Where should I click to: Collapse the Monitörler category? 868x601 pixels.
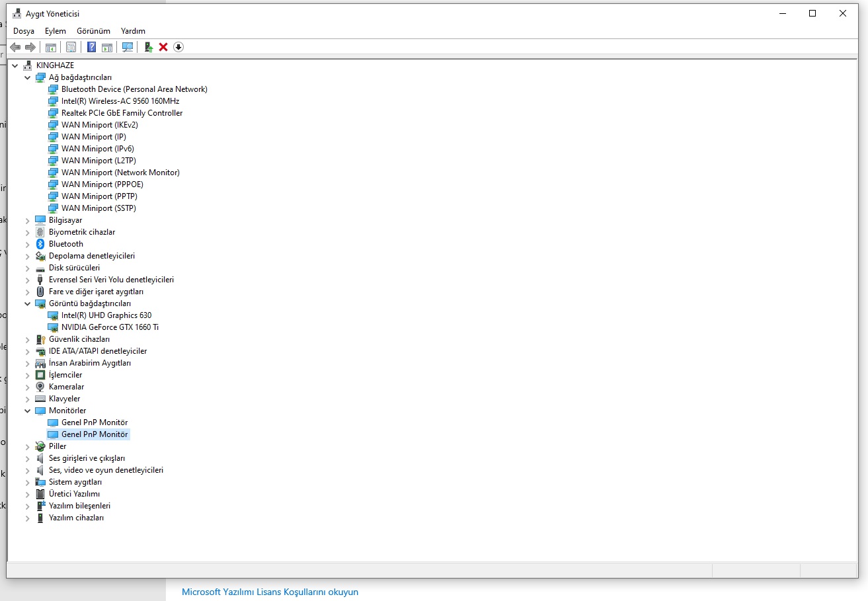tap(27, 411)
